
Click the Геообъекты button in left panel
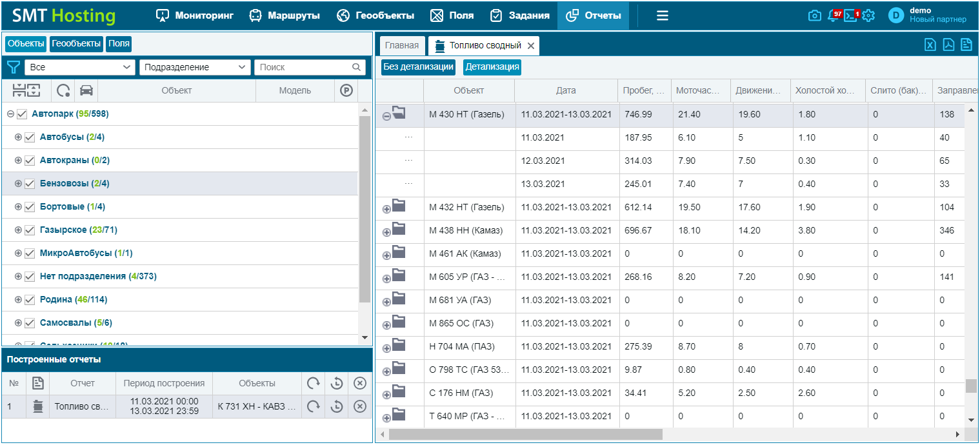pyautogui.click(x=77, y=44)
